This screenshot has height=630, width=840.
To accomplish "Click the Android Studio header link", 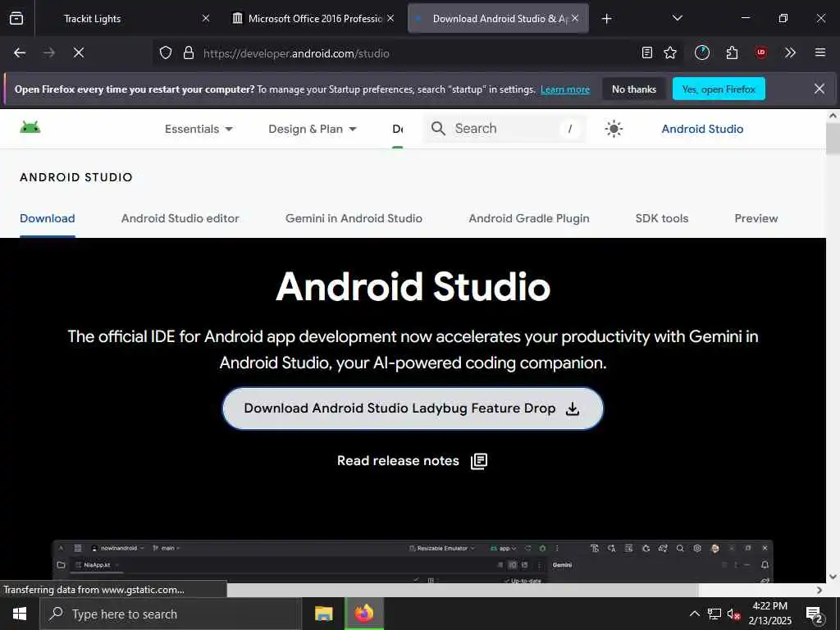I will 702,129.
